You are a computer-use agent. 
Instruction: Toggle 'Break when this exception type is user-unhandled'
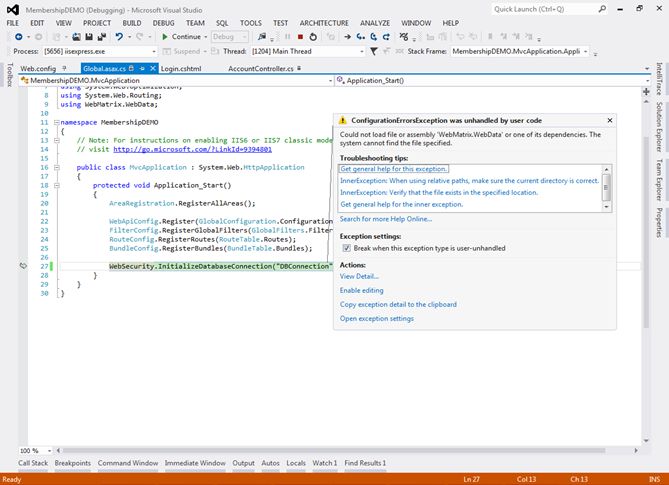[347, 246]
